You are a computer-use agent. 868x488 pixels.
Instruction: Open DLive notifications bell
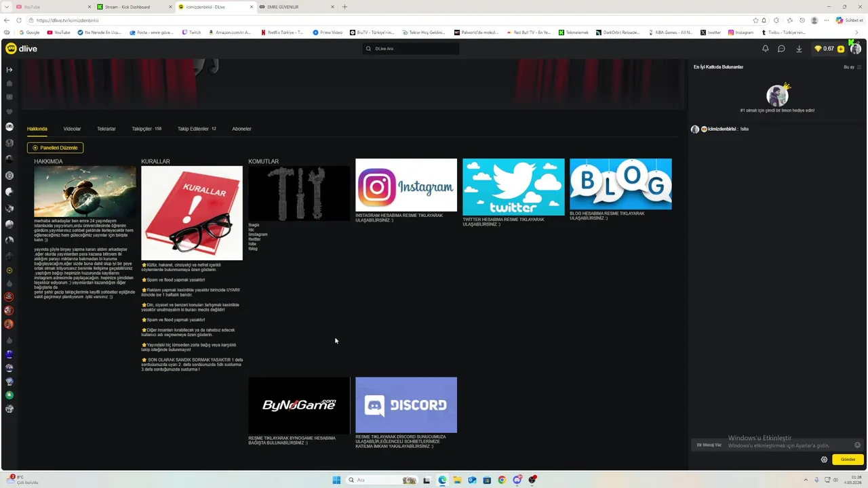click(x=765, y=49)
